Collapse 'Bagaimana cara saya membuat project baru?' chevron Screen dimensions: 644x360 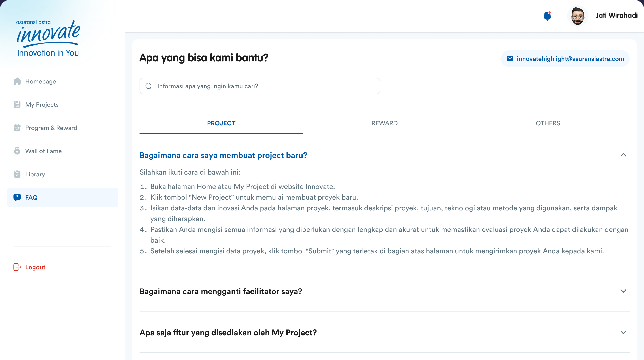tap(623, 155)
